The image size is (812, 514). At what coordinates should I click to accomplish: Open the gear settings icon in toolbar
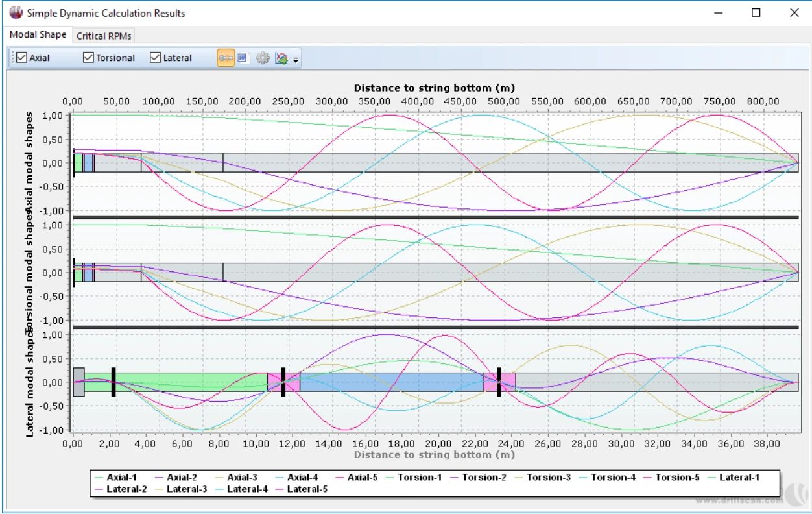(x=262, y=58)
